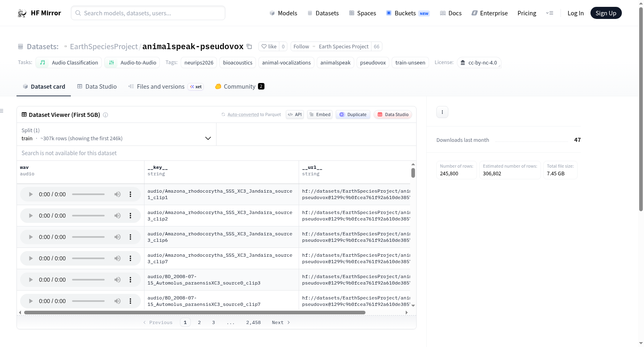Click the table horizontal scrollbar
The width and height of the screenshot is (644, 347).
click(x=195, y=313)
